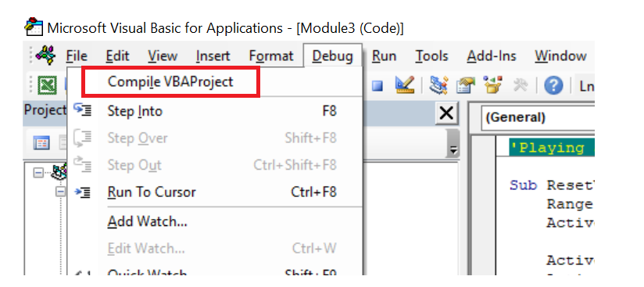Toggle Design Mode toolbar icon

405,85
